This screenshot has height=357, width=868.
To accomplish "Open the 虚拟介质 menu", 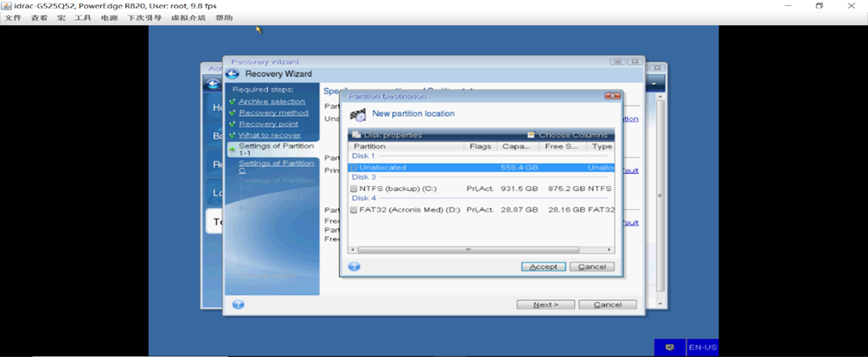I will [188, 17].
